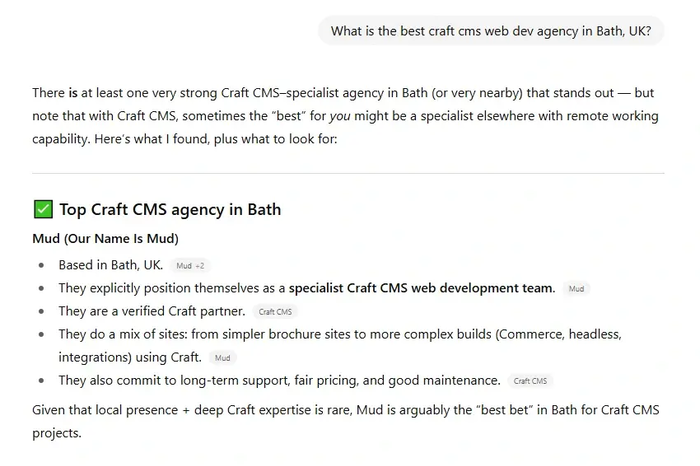The width and height of the screenshot is (700, 466).
Task: Click the first bullet point dot
Action: (42, 265)
